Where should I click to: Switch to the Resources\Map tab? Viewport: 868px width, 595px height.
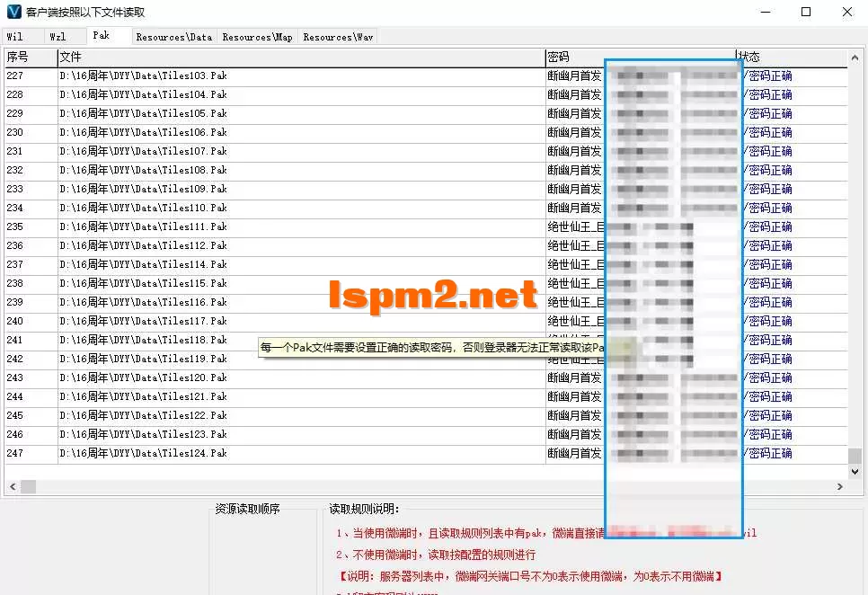point(257,36)
